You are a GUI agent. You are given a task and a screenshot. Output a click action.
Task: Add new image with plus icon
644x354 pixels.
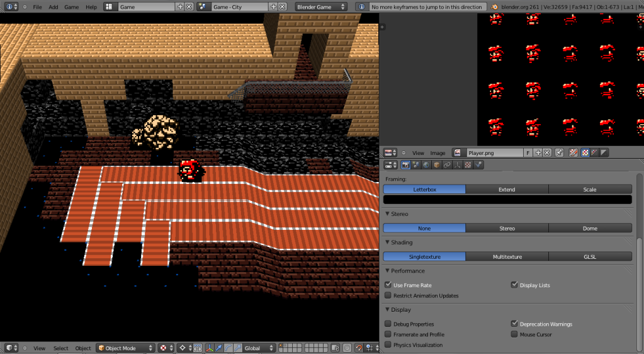(x=538, y=152)
